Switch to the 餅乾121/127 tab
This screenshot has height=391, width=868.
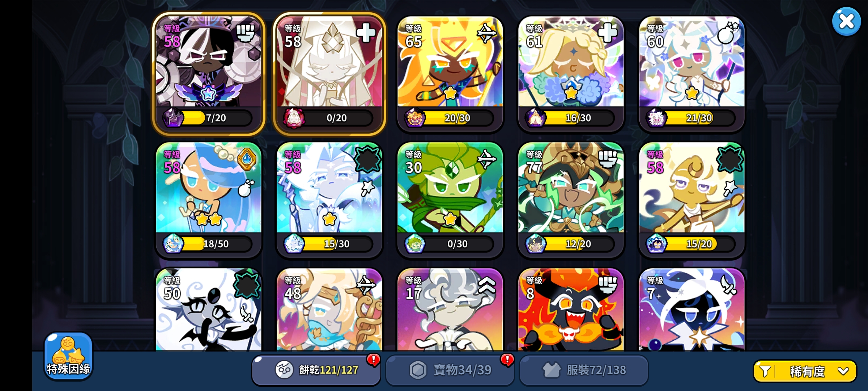316,370
